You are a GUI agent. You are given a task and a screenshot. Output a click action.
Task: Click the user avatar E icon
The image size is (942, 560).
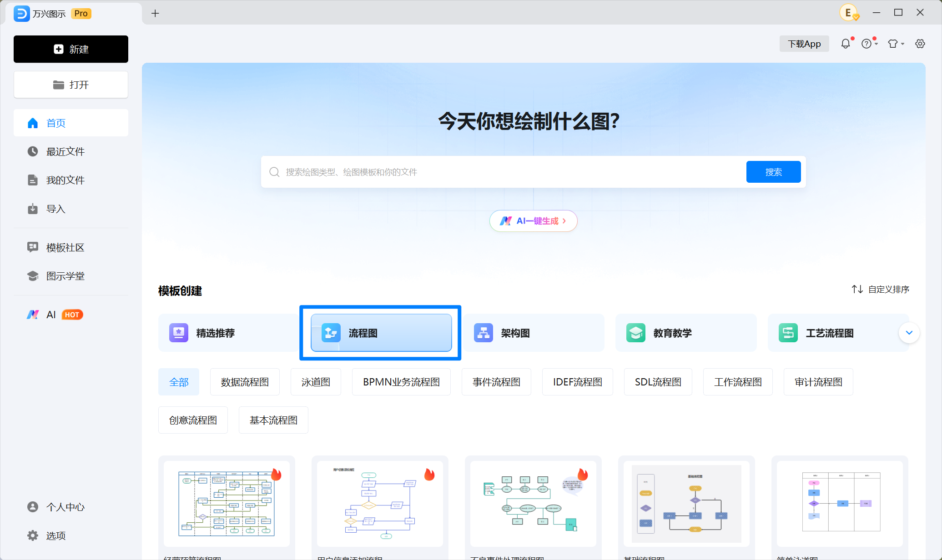click(x=849, y=13)
